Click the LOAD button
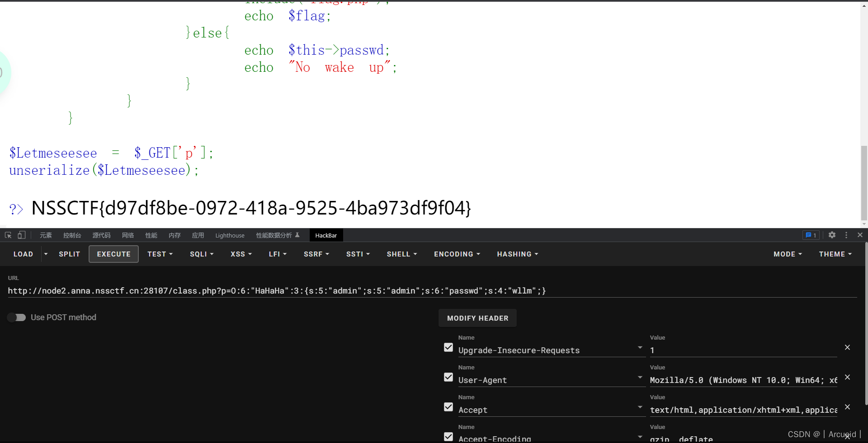 point(24,254)
